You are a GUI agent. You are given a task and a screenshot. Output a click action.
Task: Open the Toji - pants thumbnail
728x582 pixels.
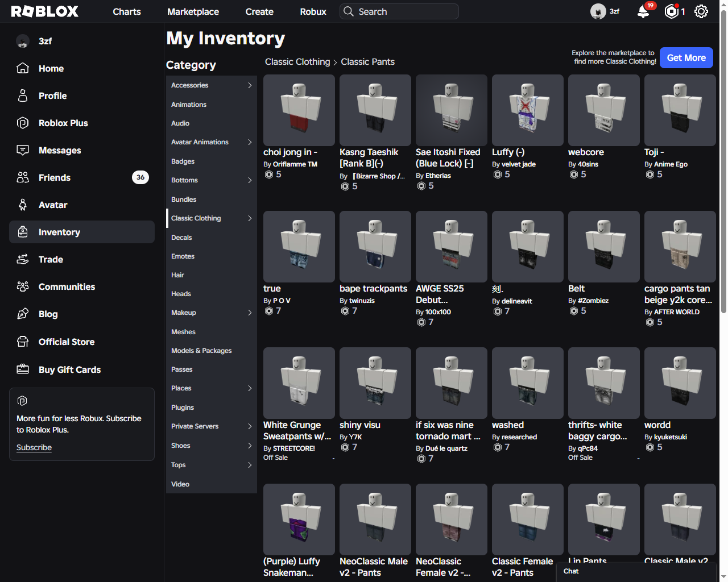tap(680, 110)
